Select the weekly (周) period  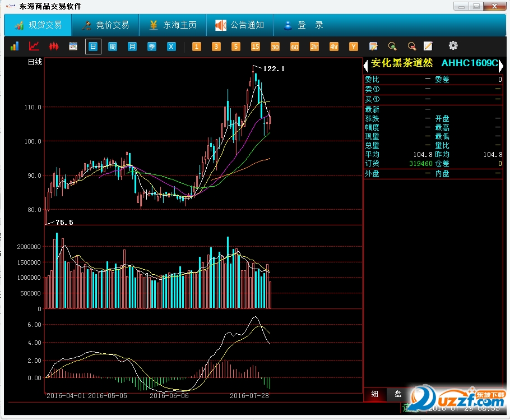tap(113, 47)
